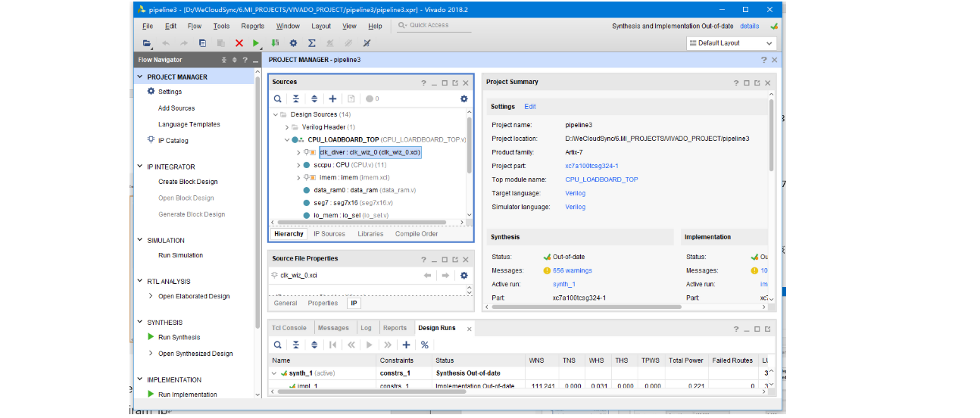Click the Project Summary toolbar icon
This screenshot has width=980, height=418.
point(202,43)
